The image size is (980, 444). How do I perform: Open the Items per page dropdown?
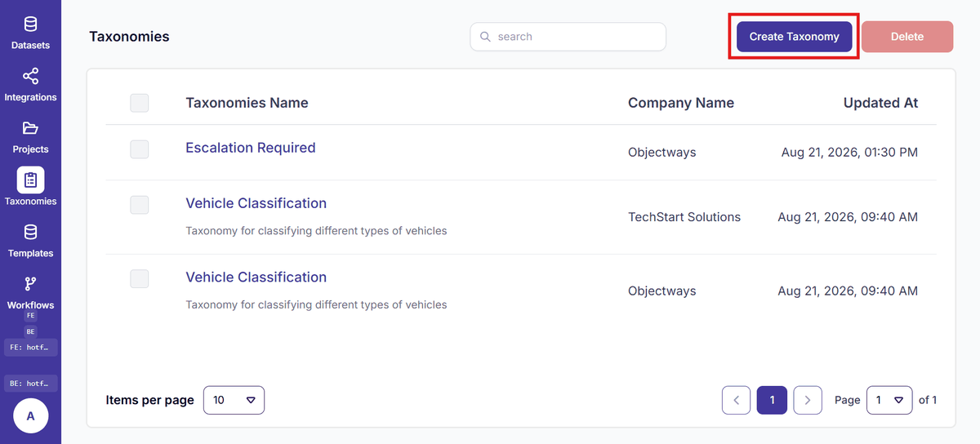pos(234,400)
